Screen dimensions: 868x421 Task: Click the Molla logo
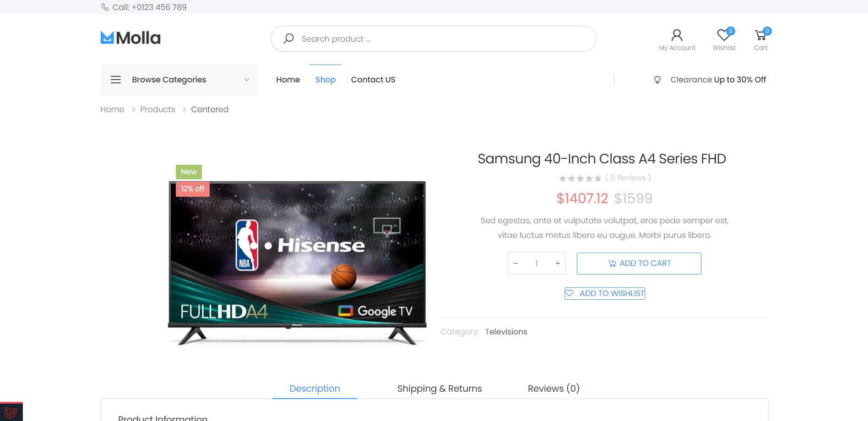(x=130, y=38)
